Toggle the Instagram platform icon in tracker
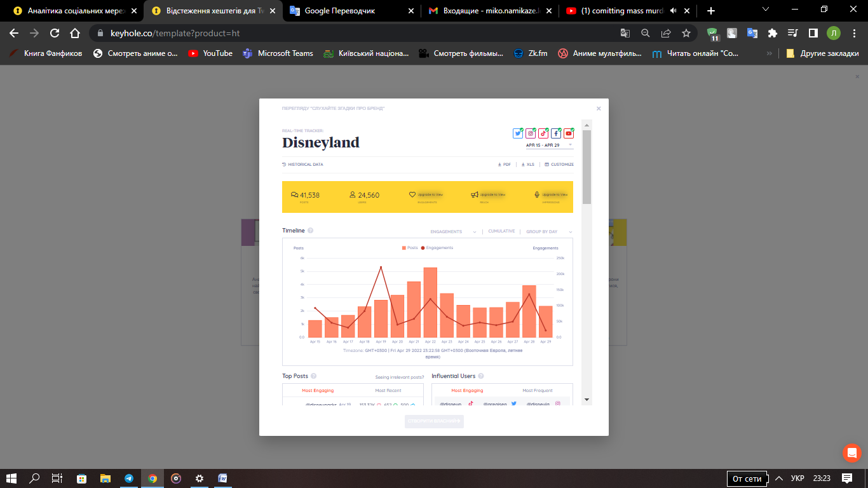 pos(531,133)
